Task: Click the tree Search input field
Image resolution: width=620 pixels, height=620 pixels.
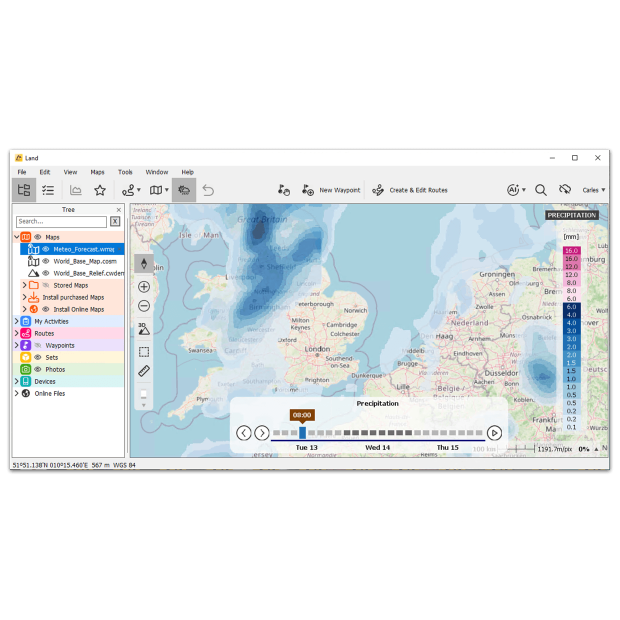Action: [61, 221]
